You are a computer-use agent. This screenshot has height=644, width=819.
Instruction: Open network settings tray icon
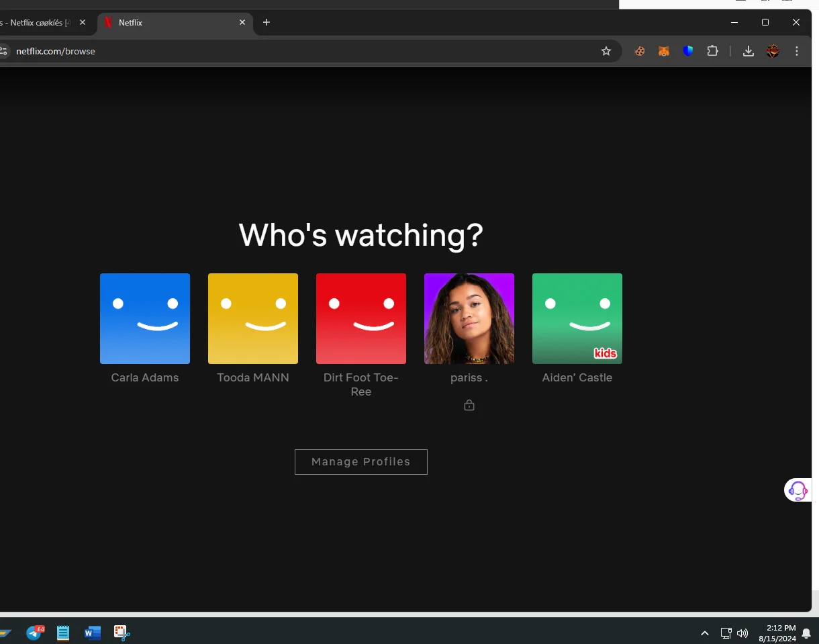pos(726,633)
